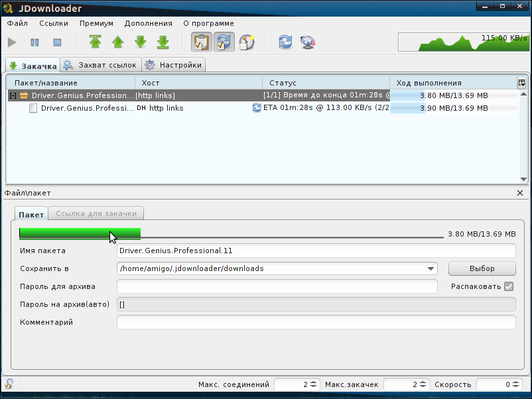Screen dimensions: 532x399
Task: Click the update globe icon
Action: [308, 42]
